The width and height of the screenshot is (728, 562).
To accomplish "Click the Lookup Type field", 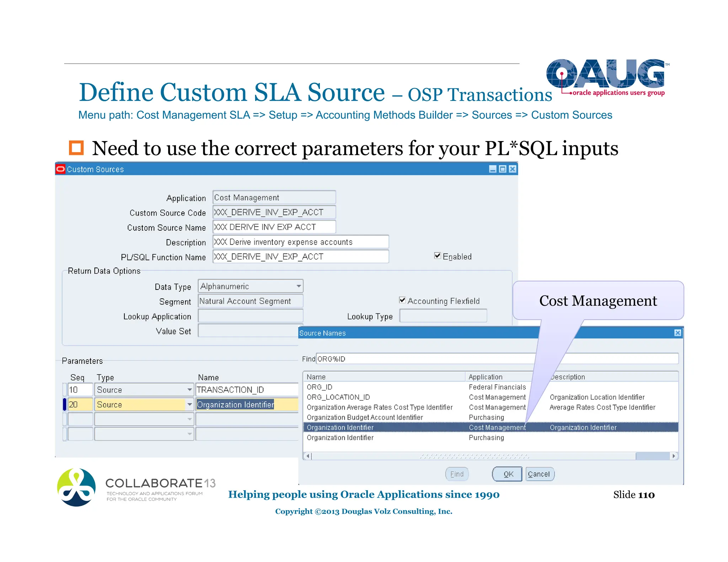I will click(443, 316).
